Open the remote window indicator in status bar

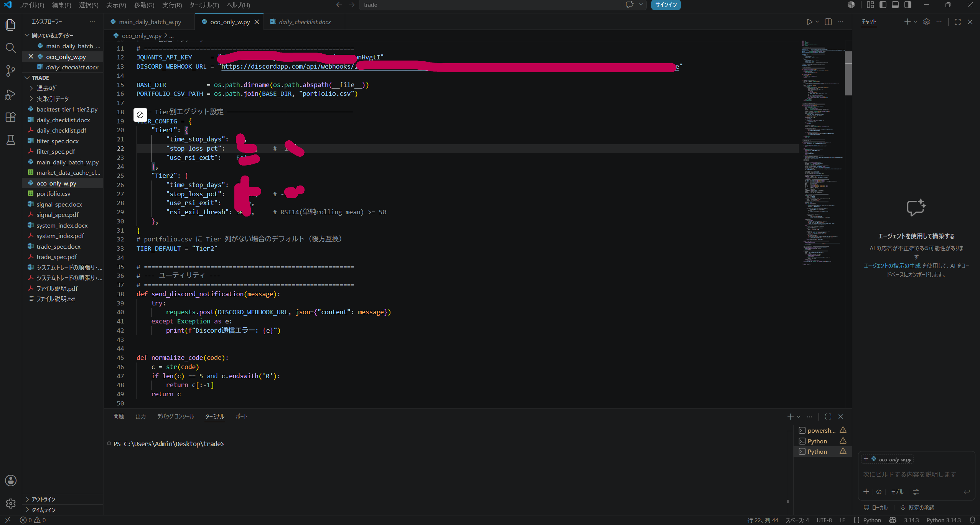(x=8, y=520)
